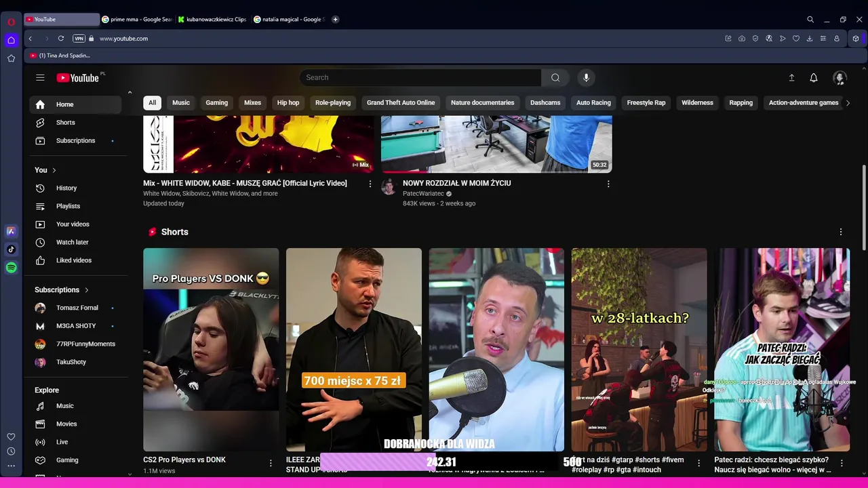This screenshot has width=868, height=488.
Task: Open options for Patec radzi short
Action: pos(842,463)
